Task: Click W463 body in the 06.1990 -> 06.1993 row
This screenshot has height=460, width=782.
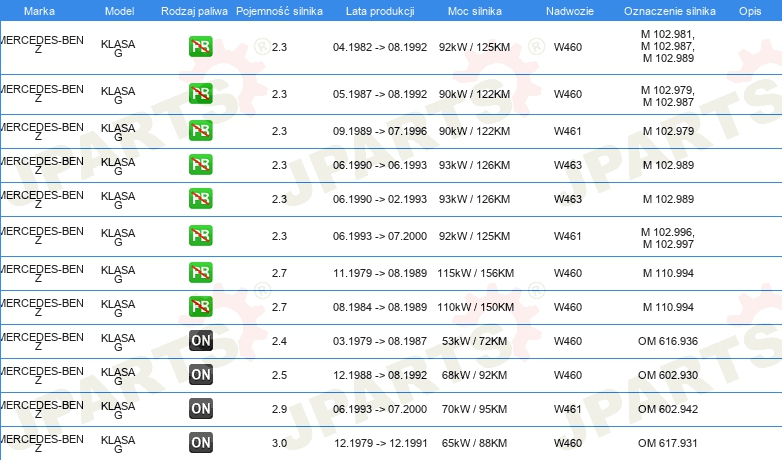Action: (x=568, y=165)
